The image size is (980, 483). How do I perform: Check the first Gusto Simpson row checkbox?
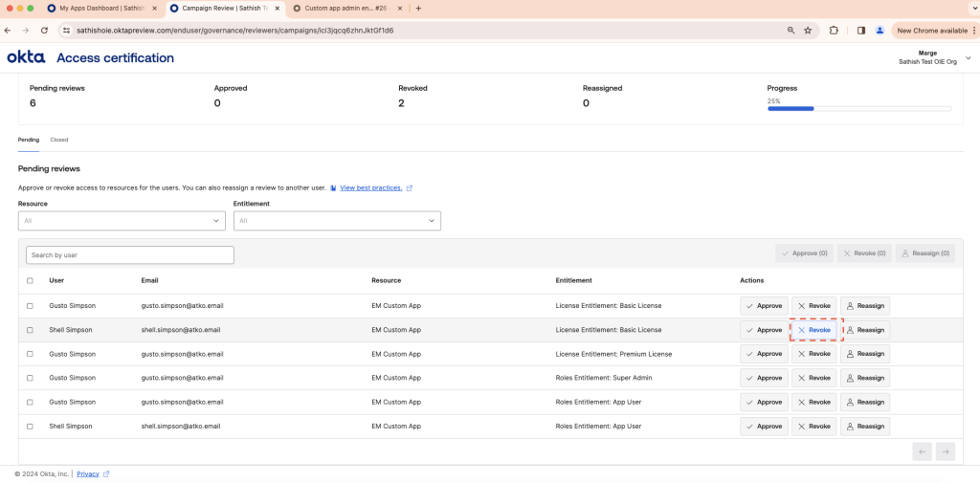[30, 306]
